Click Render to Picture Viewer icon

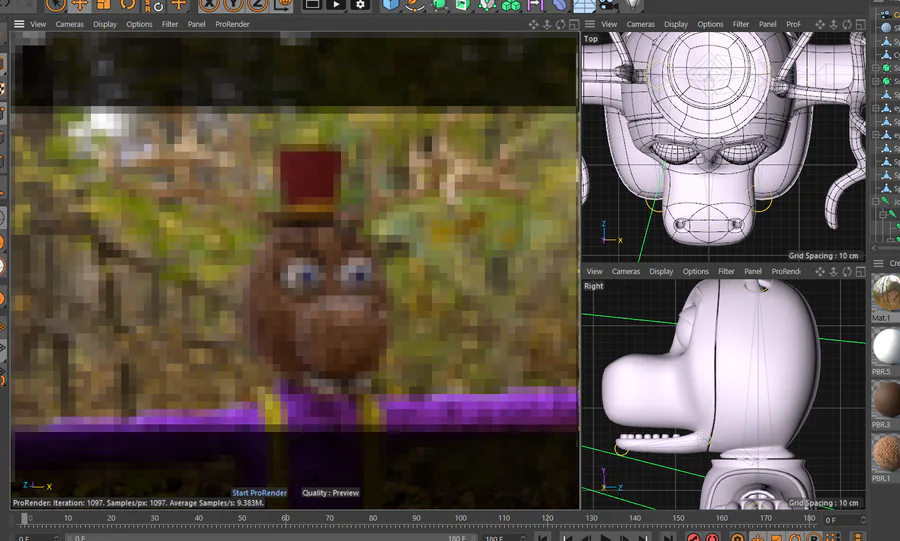336,5
